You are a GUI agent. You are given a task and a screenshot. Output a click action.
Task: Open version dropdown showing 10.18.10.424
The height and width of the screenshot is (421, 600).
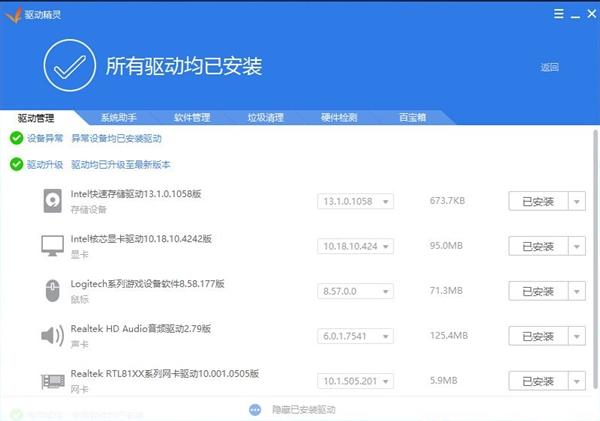(355, 246)
